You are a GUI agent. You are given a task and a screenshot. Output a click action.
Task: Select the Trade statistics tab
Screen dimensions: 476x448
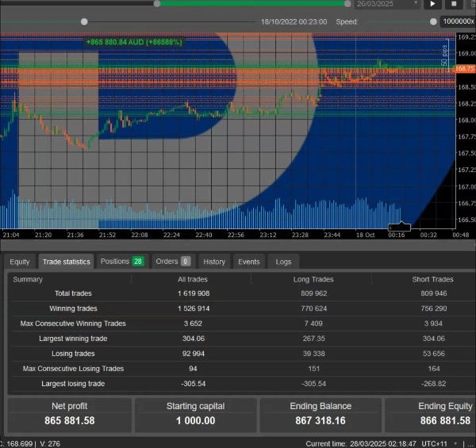point(66,262)
